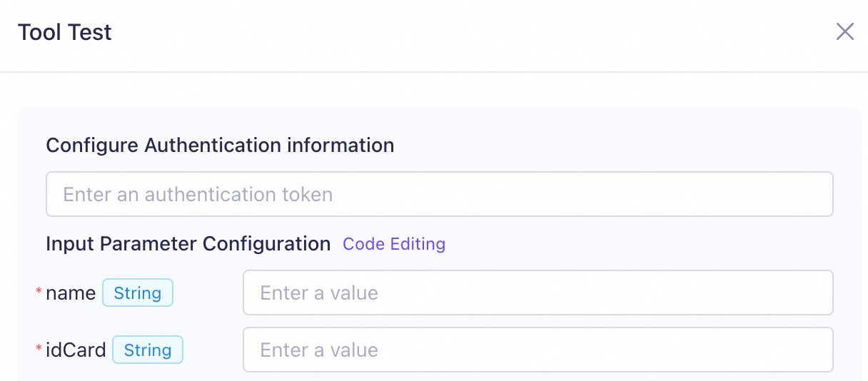Click the authentication token input field
Screen dimensions: 868x381
point(439,194)
